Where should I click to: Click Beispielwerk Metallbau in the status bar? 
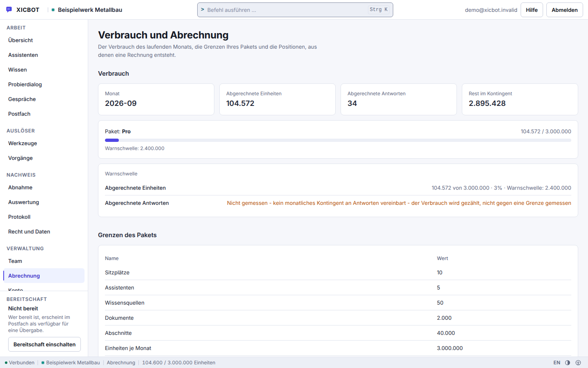[71, 363]
